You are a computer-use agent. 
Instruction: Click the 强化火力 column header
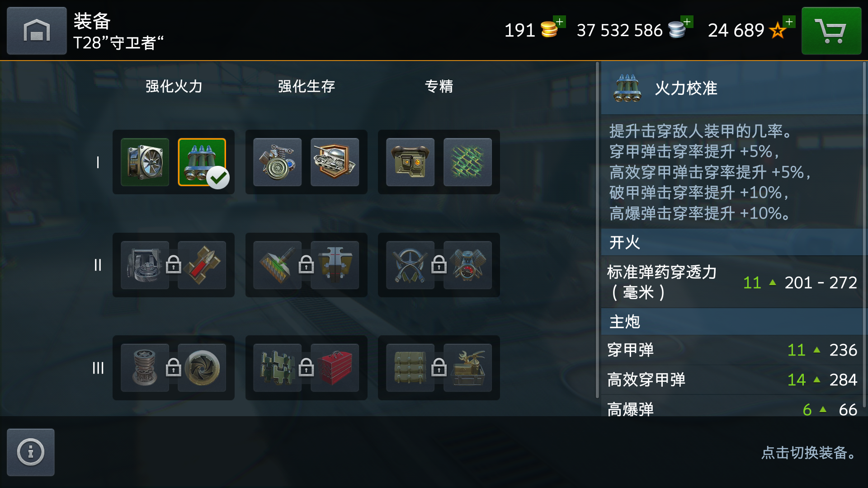174,86
